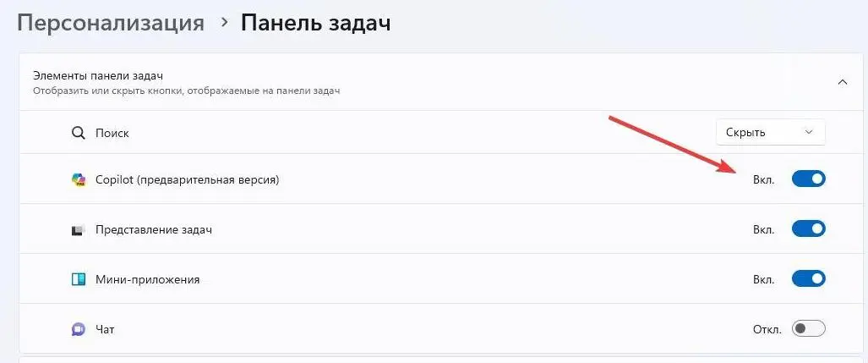
Task: Select the Поиск label
Action: (x=112, y=133)
